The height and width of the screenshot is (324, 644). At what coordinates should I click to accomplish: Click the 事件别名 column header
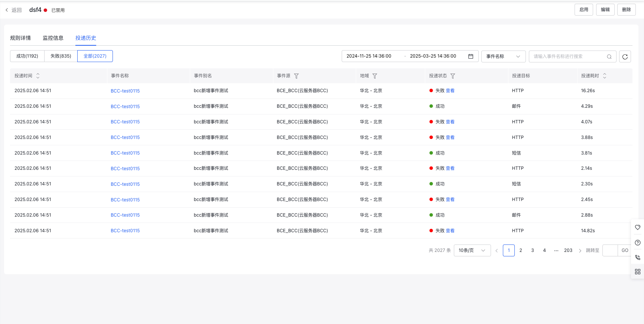203,76
